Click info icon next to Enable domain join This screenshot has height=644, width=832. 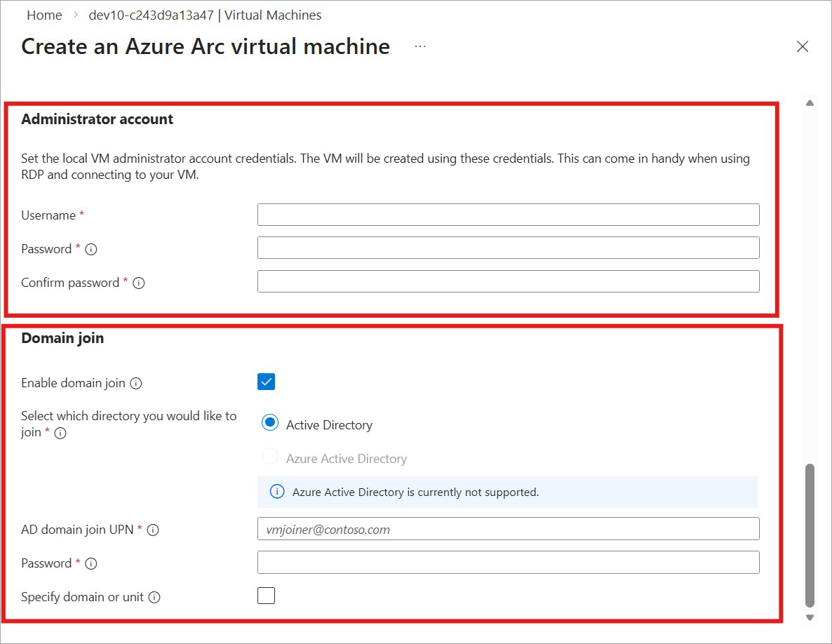coord(136,383)
